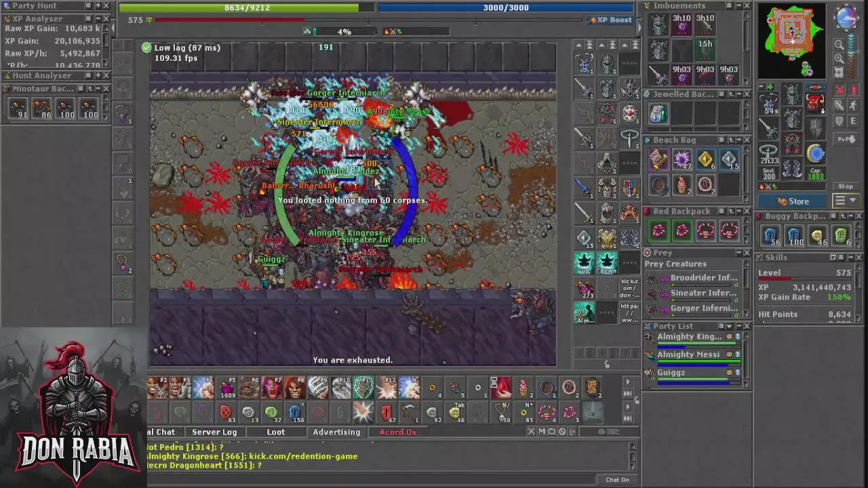Click the green health bar 8634/9212
Image resolution: width=868 pixels, height=488 pixels.
pos(247,7)
